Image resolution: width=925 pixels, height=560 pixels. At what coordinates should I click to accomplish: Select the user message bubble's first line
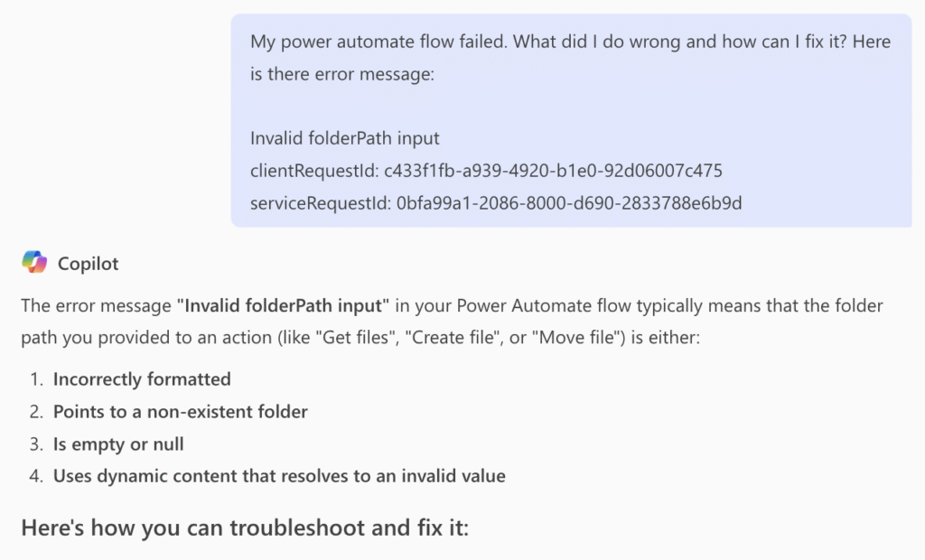[571, 42]
